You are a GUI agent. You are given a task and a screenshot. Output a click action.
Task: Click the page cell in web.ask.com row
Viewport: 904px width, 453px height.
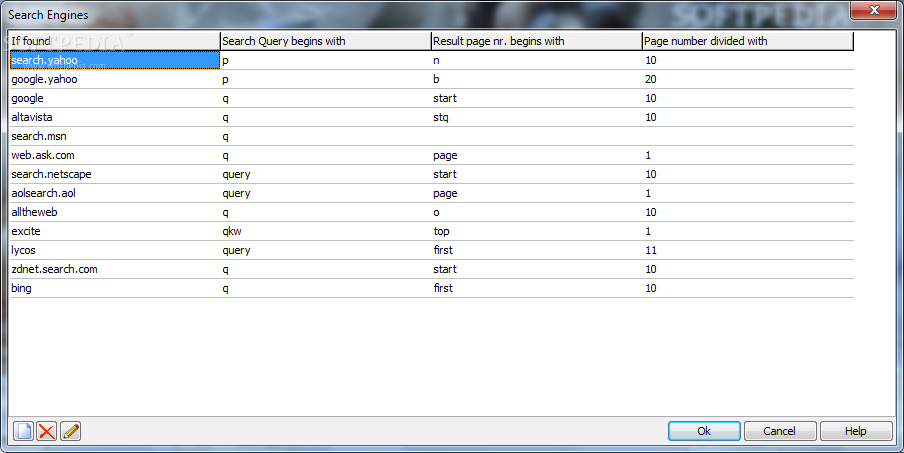pos(537,155)
